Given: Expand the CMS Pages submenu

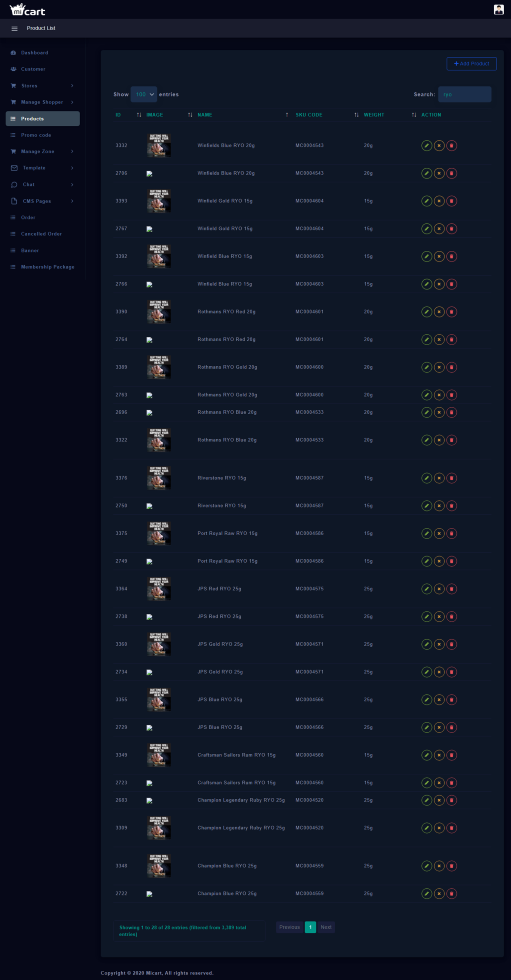Looking at the screenshot, I should click(x=43, y=201).
